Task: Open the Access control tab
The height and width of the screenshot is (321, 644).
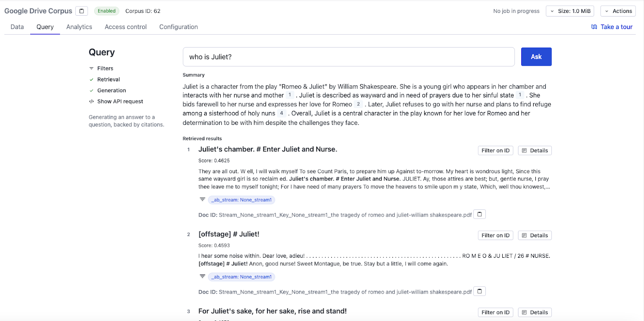Action: coord(125,27)
